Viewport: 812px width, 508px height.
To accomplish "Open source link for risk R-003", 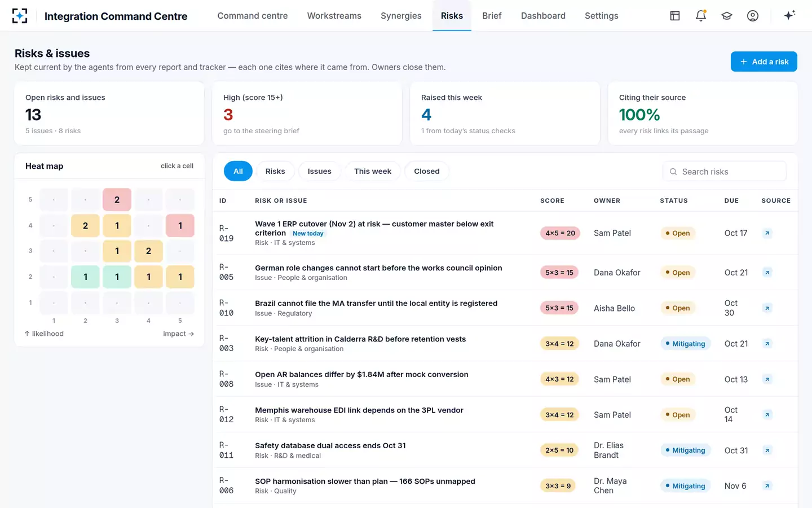I will pos(767,344).
